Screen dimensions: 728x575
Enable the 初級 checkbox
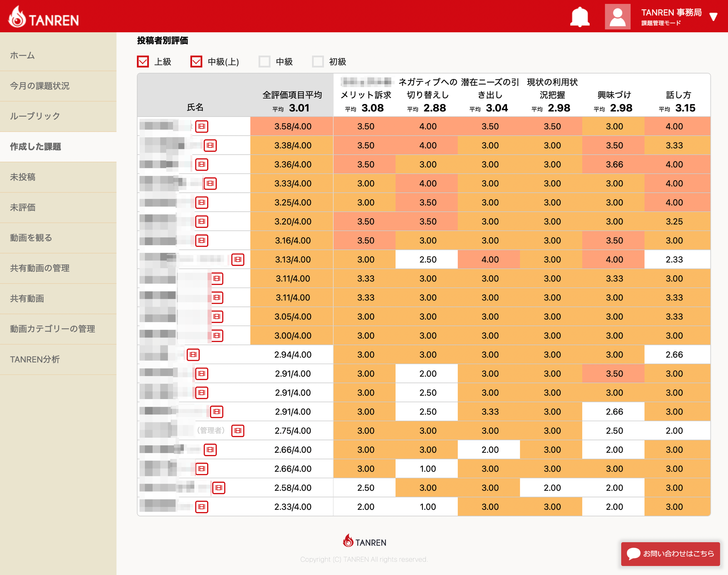(318, 62)
